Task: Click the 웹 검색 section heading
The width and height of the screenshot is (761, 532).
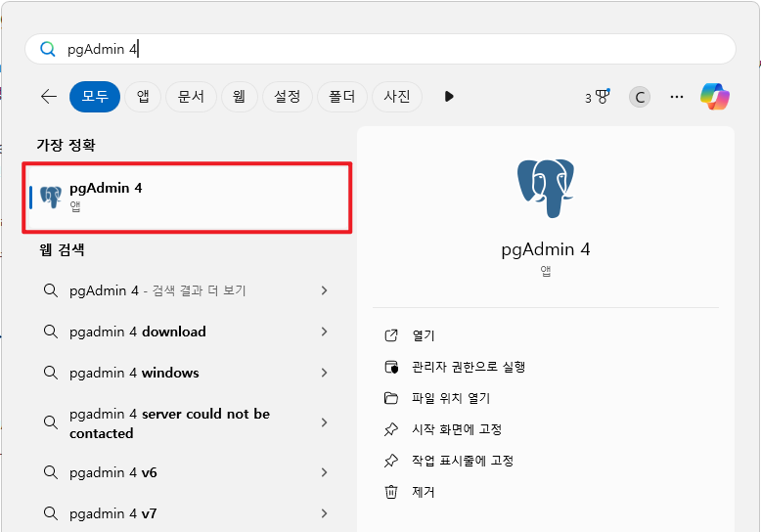Action: pyautogui.click(x=62, y=249)
